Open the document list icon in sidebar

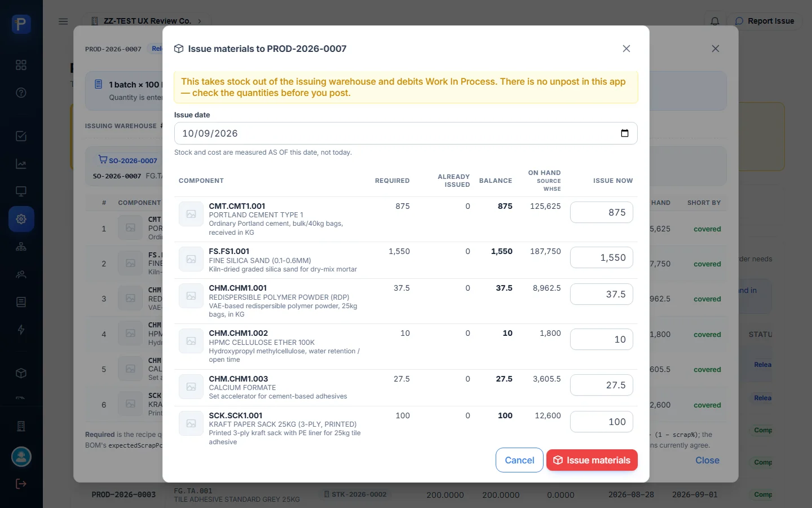pyautogui.click(x=21, y=302)
